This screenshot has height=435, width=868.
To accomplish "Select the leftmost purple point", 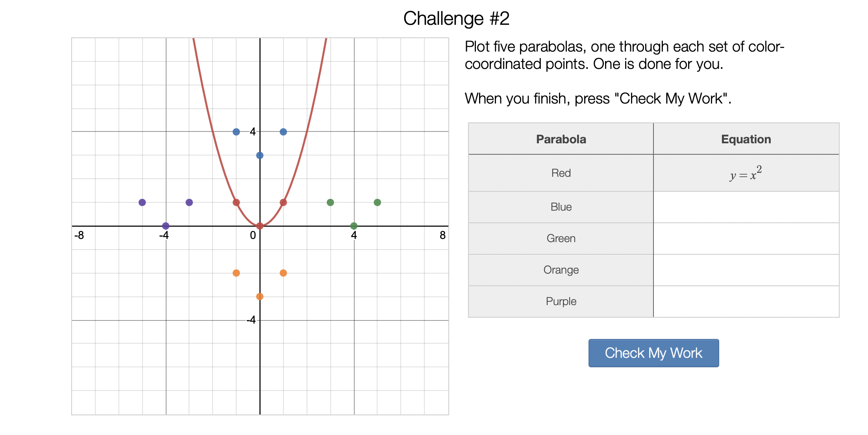I will click(142, 202).
